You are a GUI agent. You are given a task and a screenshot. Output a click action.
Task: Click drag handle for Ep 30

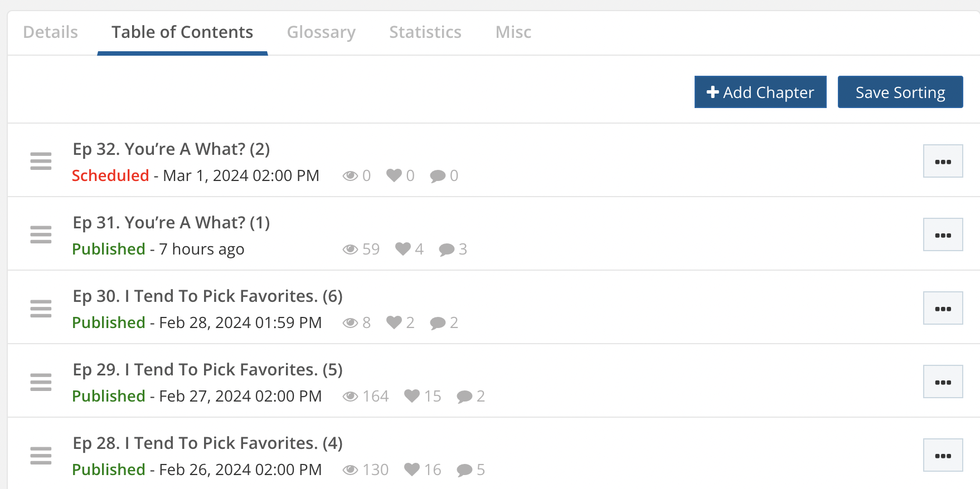pyautogui.click(x=41, y=308)
